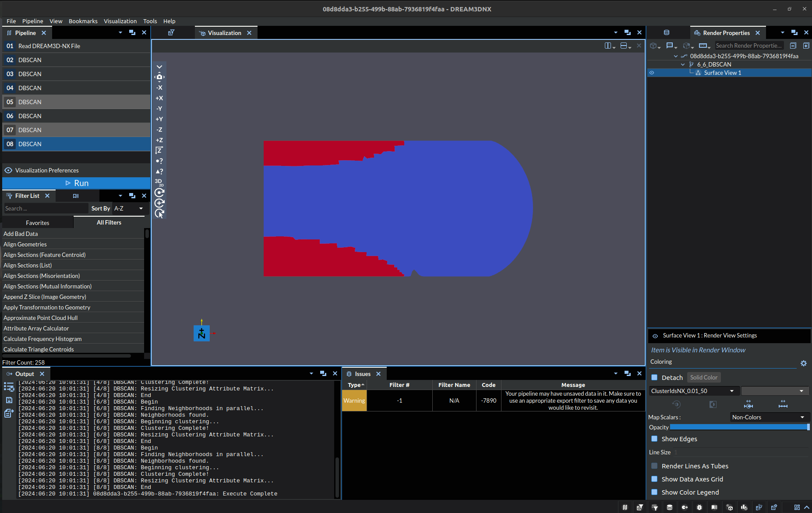Open the Pipeline menu
Image resolution: width=812 pixels, height=513 pixels.
32,21
